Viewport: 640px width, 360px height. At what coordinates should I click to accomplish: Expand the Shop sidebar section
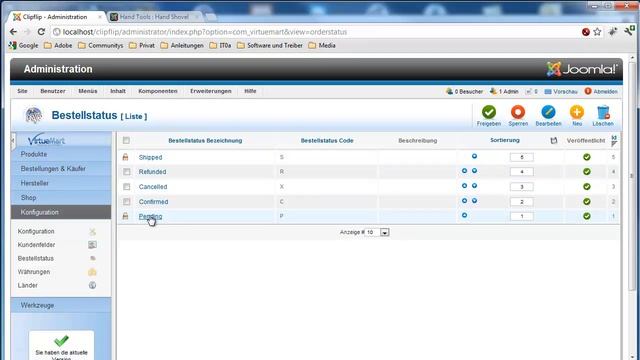61,198
